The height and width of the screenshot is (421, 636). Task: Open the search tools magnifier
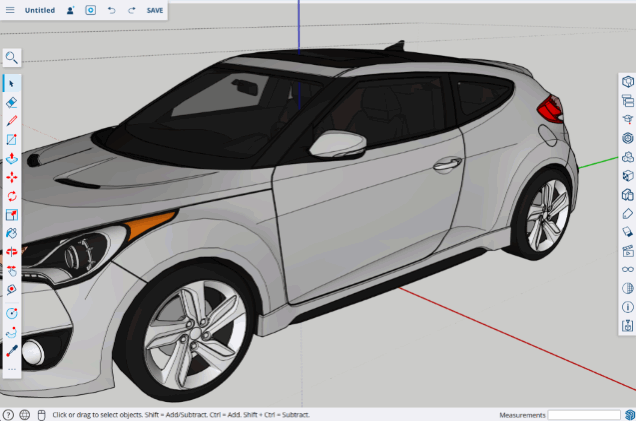pos(11,58)
